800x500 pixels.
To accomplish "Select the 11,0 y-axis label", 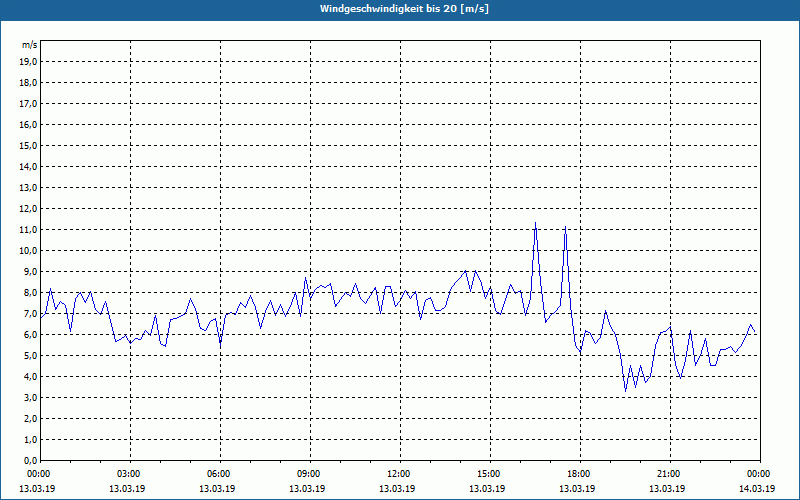I will [28, 230].
